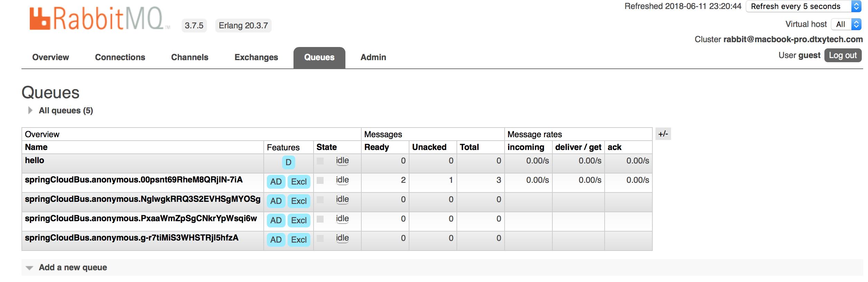The image size is (868, 282).
Task: Open the springCloudBus.anonymous.00psnt69RheM8QRjlN-7iA queue
Action: 134,180
